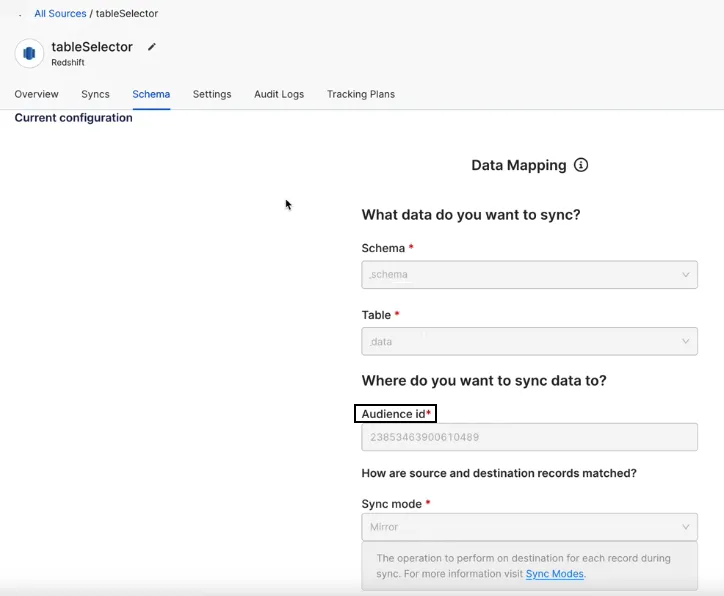Click the pencil icon to rename tableSelector
The image size is (724, 596).
(x=151, y=47)
